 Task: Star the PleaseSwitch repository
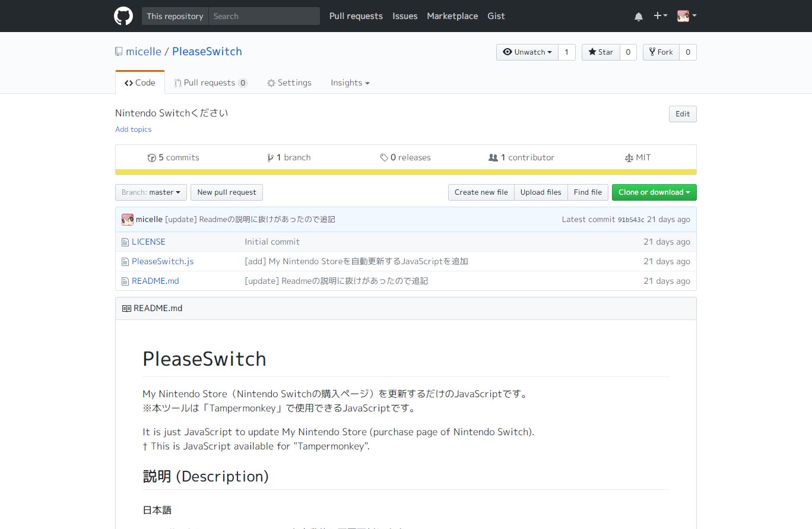(600, 52)
